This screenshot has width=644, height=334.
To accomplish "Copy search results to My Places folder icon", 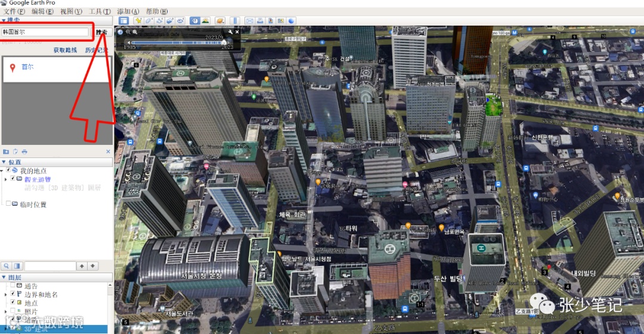I will point(6,151).
